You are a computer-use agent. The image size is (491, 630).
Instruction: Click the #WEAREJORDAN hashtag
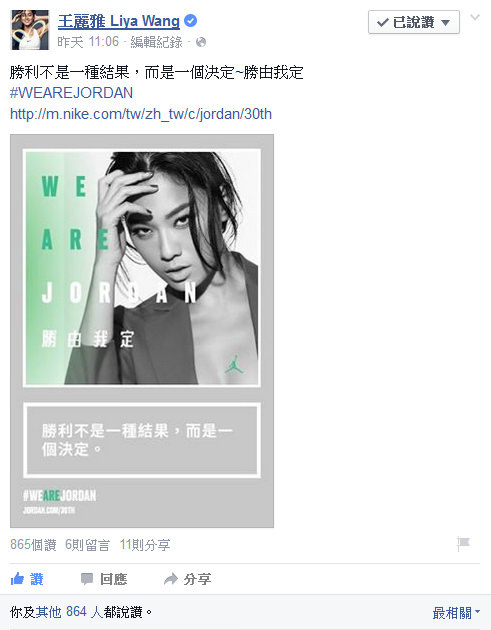pos(72,93)
